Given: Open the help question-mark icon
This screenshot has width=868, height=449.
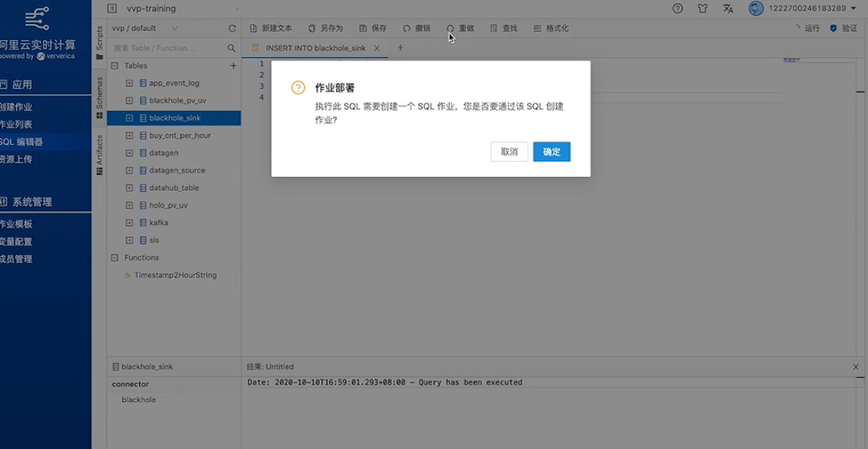Looking at the screenshot, I should pyautogui.click(x=678, y=8).
